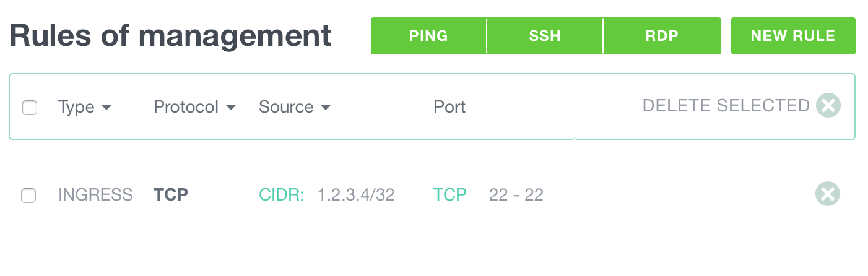
Task: Click the Source column label
Action: point(286,107)
